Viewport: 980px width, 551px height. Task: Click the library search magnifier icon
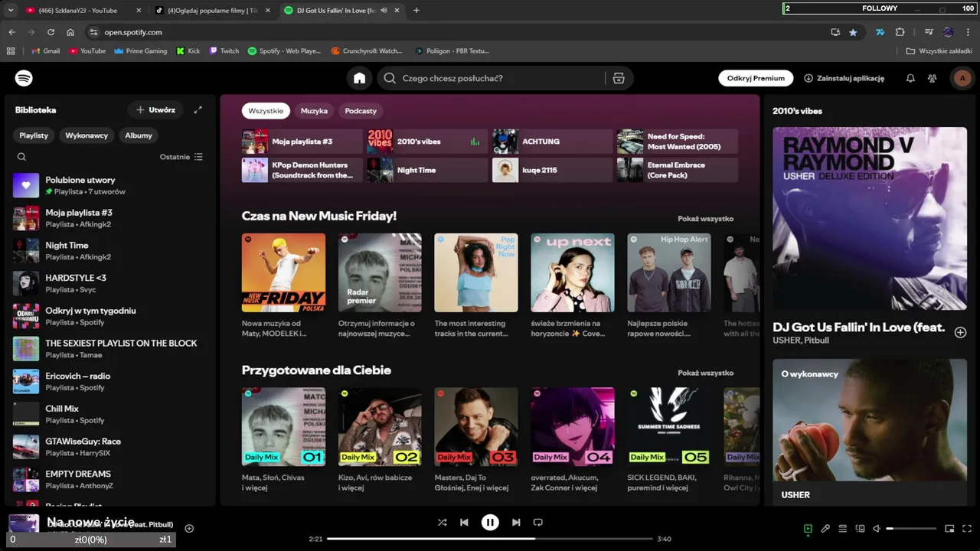coord(21,157)
